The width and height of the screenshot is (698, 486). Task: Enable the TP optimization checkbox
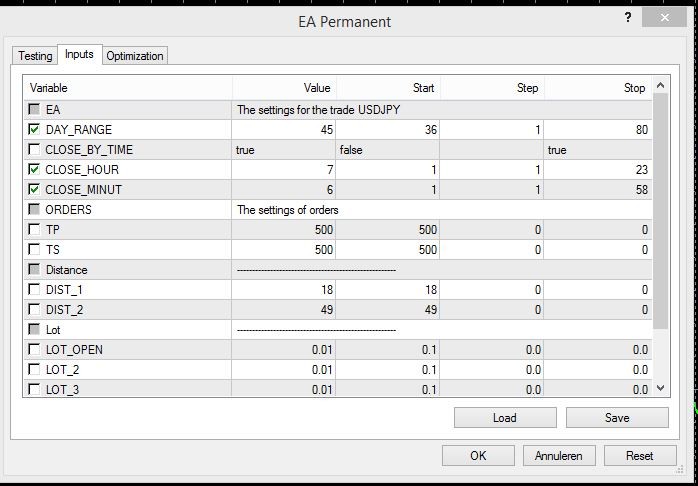pyautogui.click(x=35, y=230)
